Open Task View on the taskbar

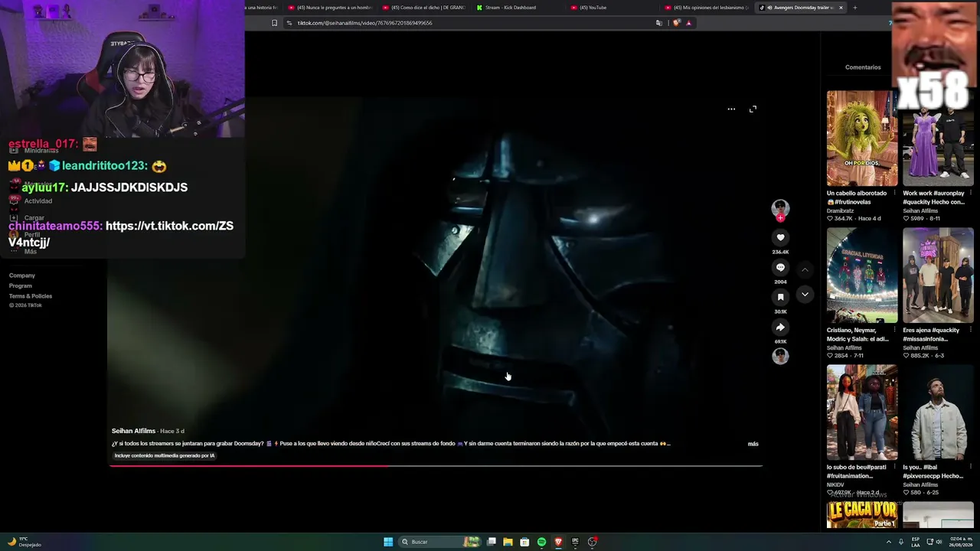click(x=491, y=542)
